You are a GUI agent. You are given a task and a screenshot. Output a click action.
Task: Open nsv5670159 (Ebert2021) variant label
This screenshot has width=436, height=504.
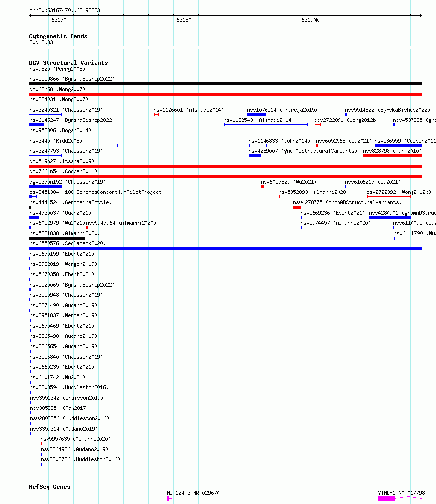(62, 254)
